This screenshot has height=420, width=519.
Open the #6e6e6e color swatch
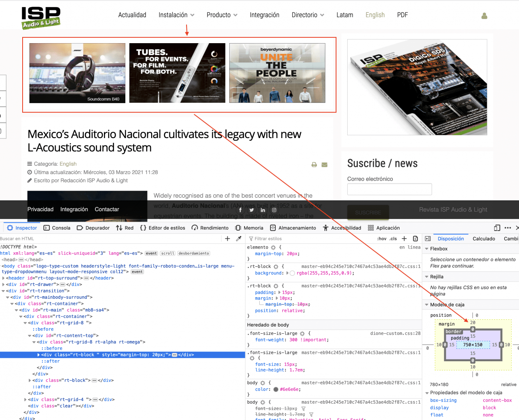276,389
